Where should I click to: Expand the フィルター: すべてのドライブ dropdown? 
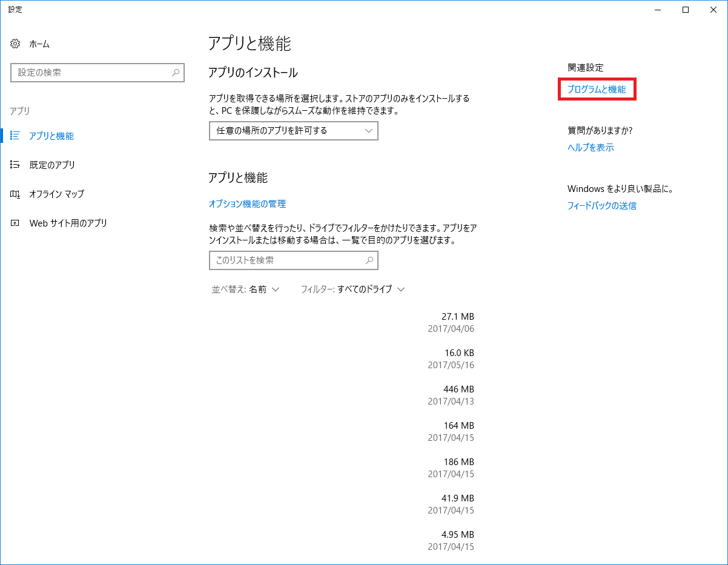(x=352, y=289)
